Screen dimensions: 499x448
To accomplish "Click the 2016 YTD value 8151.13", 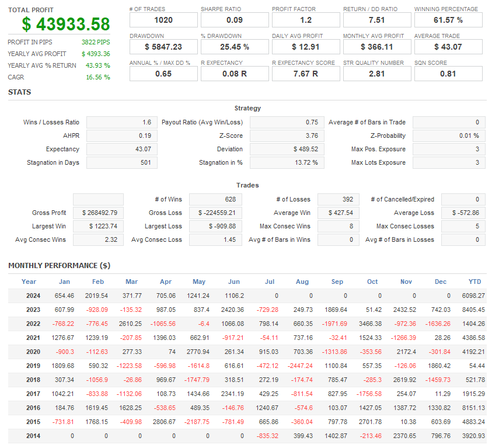I will (473, 408).
